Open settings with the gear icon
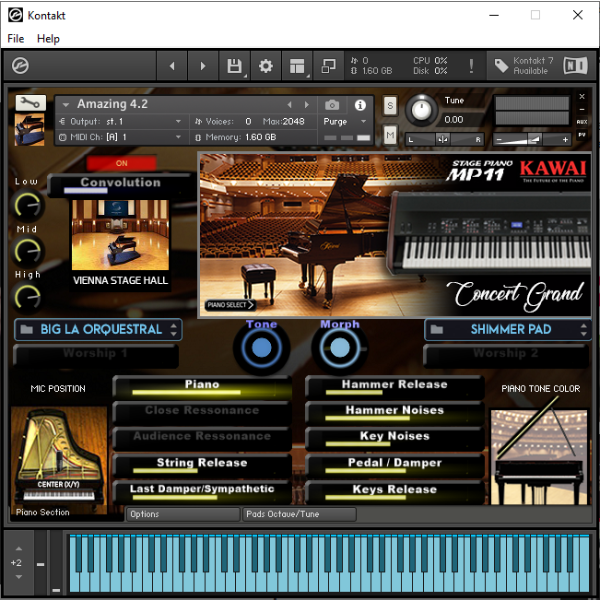600x600 pixels. click(266, 66)
